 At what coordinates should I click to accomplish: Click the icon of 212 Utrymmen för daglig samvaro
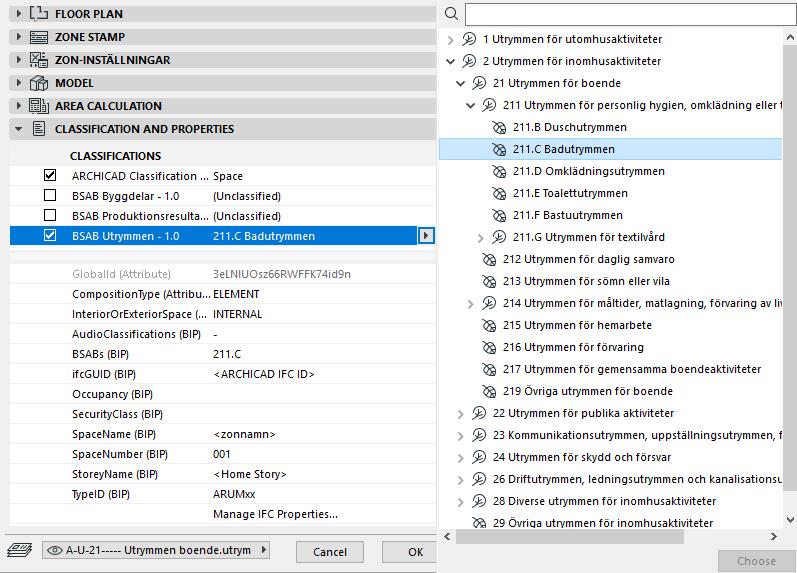pos(489,259)
